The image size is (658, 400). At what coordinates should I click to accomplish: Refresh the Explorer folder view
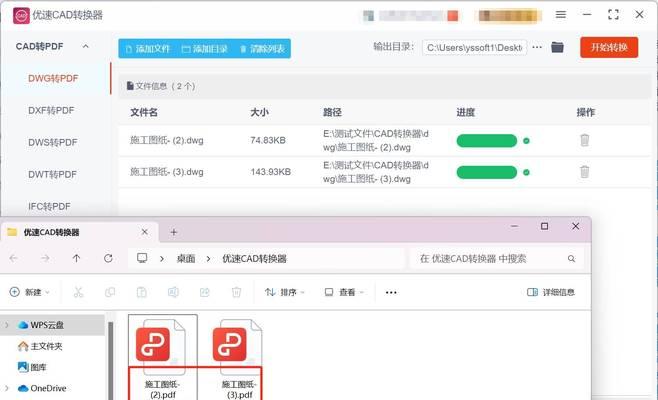click(108, 258)
